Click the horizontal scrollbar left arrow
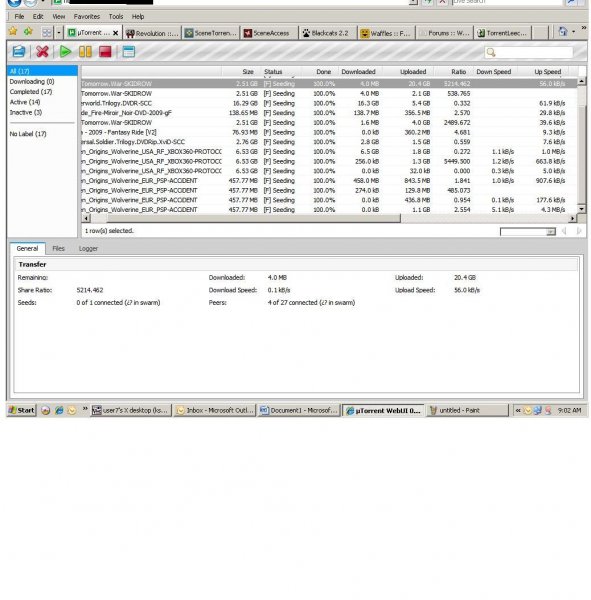This screenshot has width=591, height=600. (86, 218)
